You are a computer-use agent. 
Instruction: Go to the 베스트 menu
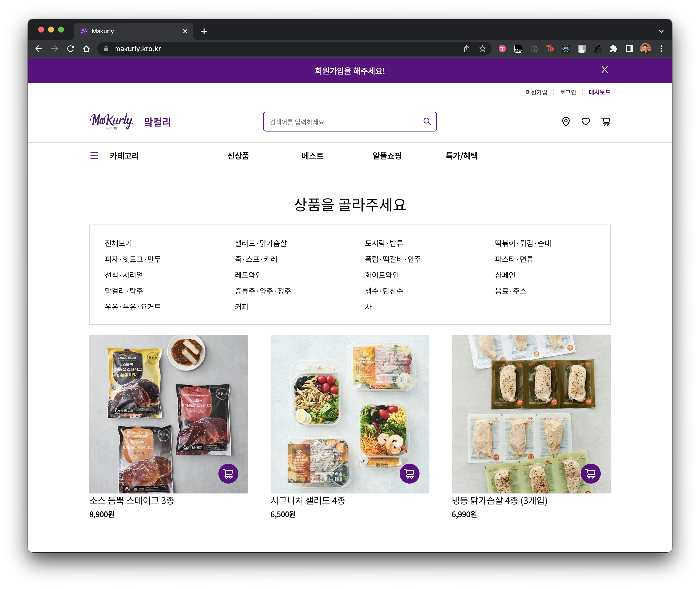[x=313, y=156]
